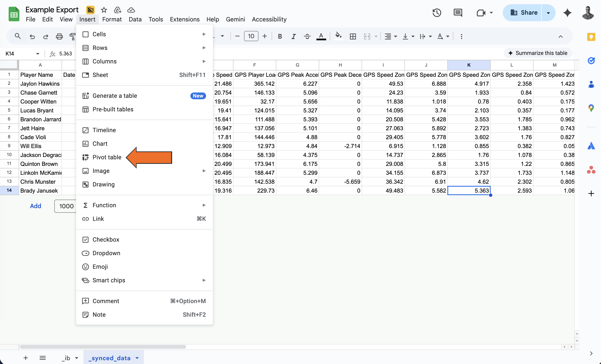Image resolution: width=601 pixels, height=364 pixels.
Task: Open toolbar more options menu
Action: click(461, 36)
